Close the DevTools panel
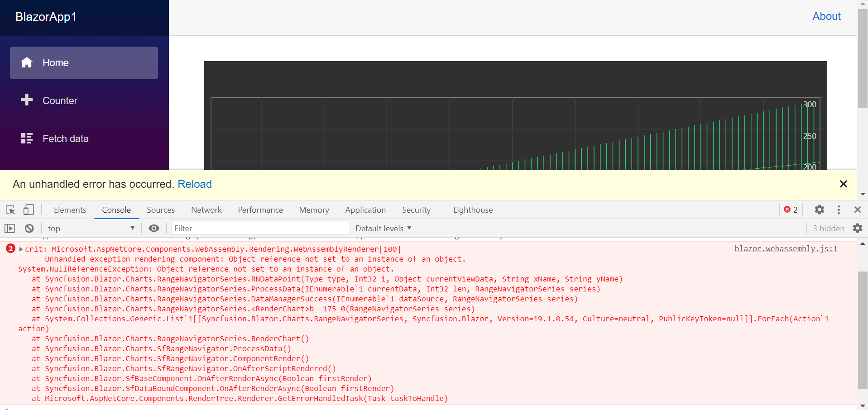 point(857,210)
